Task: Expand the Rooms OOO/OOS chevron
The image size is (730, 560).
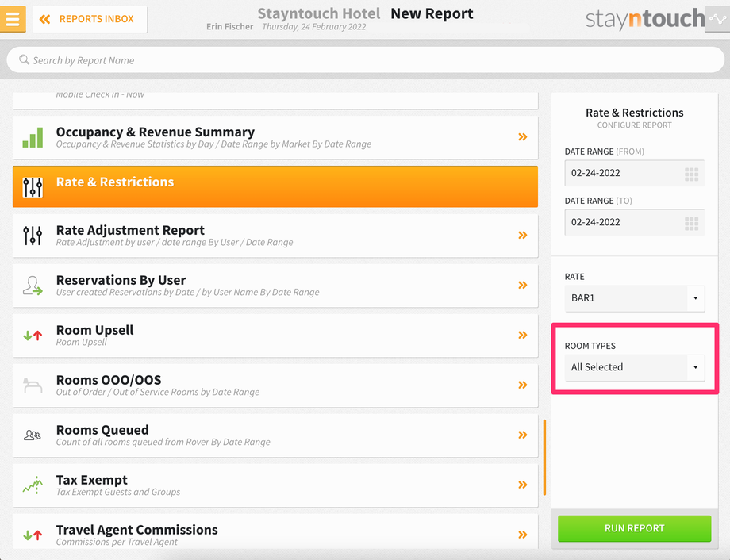Action: [523, 385]
